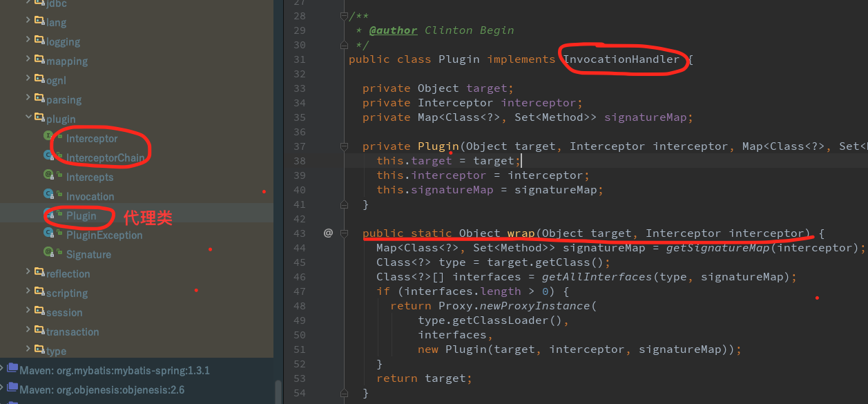The height and width of the screenshot is (404, 868).
Task: Click signatureMap field declaration on line 35
Action: pyautogui.click(x=646, y=117)
